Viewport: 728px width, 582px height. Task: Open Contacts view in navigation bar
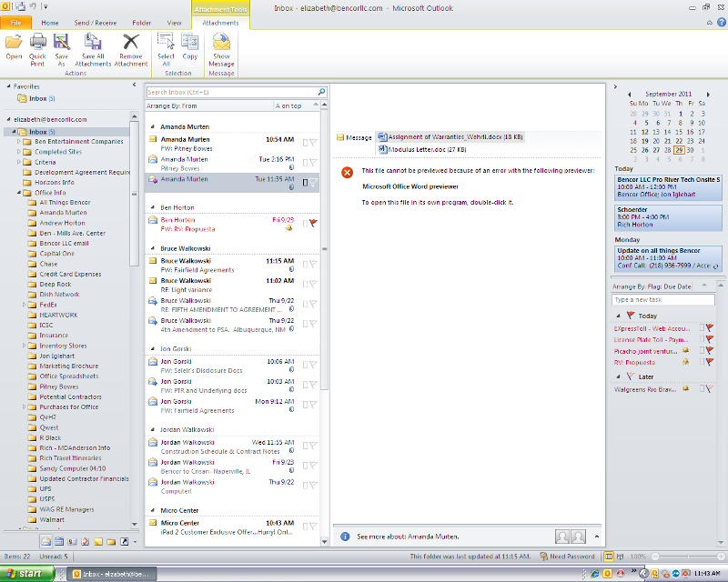click(x=72, y=541)
